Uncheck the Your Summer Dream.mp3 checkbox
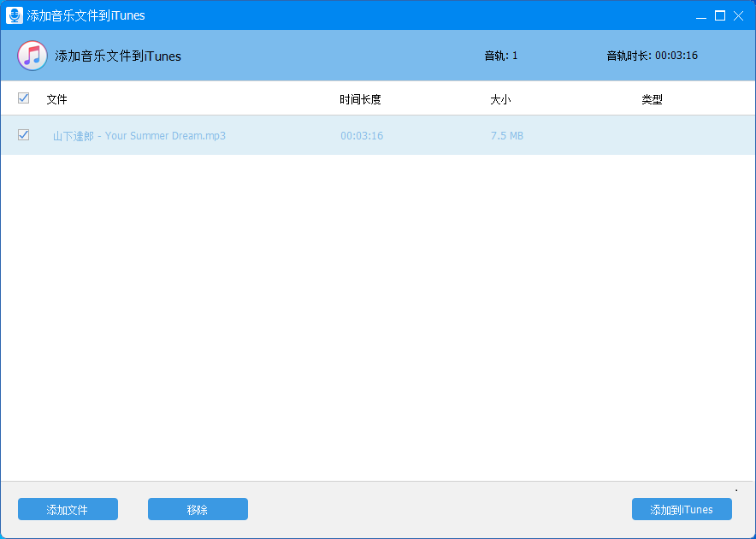Viewport: 756px width, 539px height. point(23,134)
